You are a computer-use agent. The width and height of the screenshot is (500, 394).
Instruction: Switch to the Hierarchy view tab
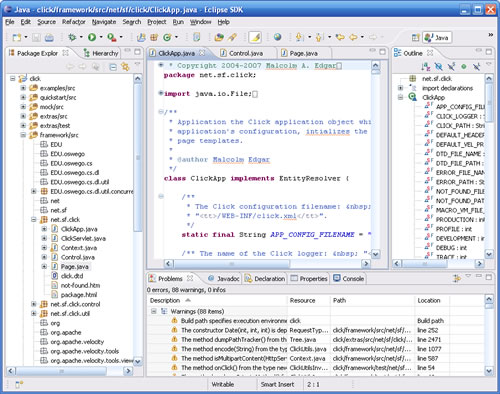coord(101,53)
